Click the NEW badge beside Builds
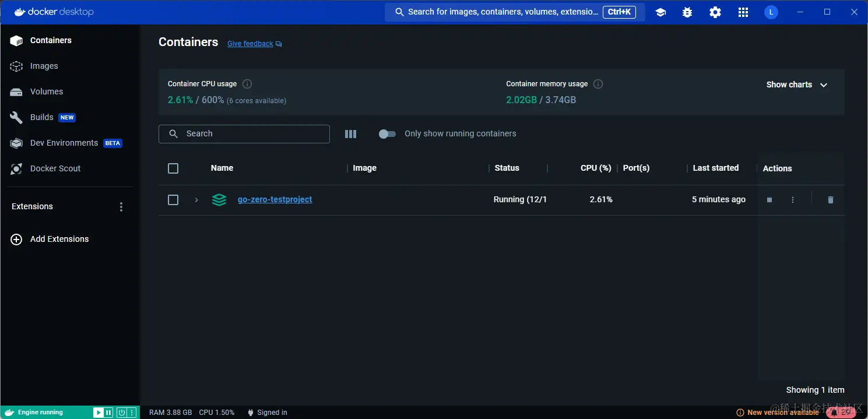 [68, 118]
